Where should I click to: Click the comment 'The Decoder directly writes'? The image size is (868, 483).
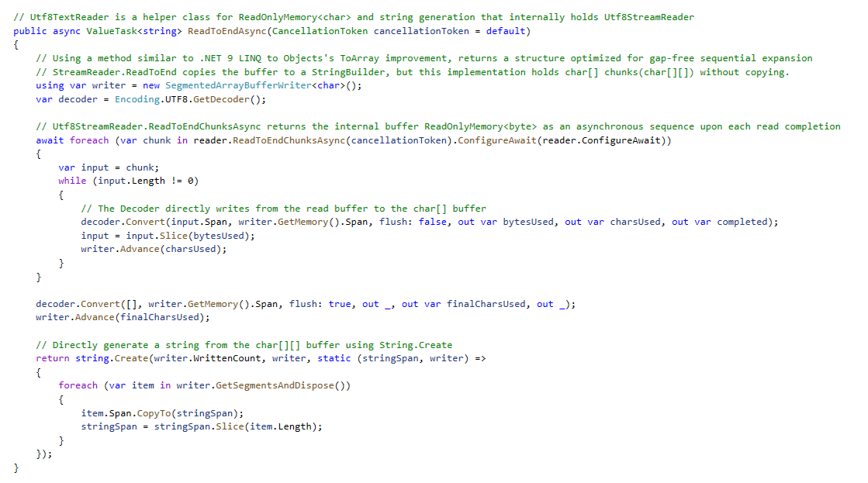(x=283, y=209)
